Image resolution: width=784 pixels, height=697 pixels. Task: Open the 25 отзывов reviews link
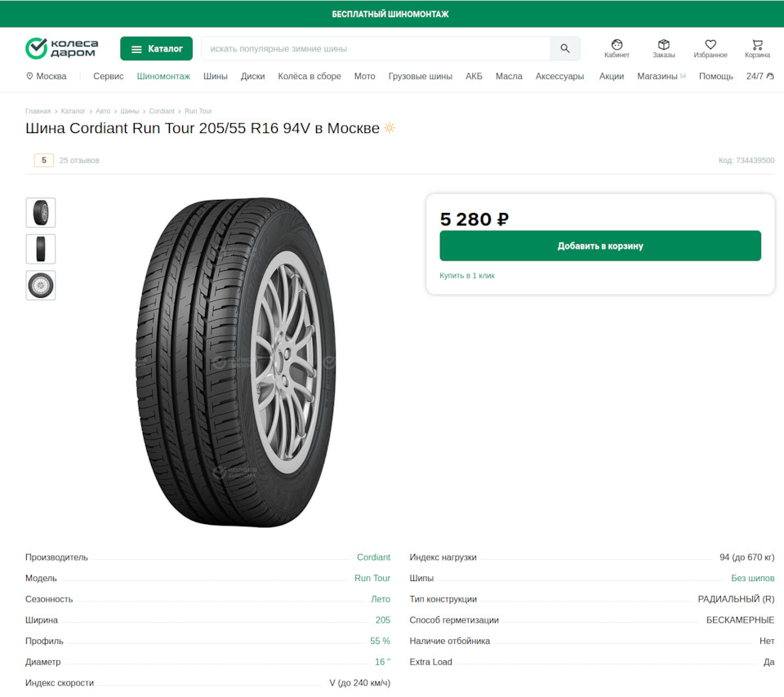point(79,161)
